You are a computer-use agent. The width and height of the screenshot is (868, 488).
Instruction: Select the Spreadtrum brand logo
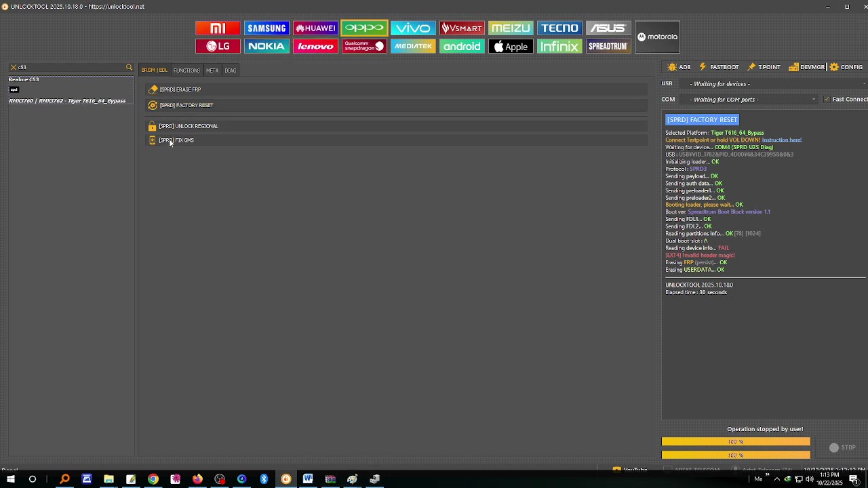[608, 46]
